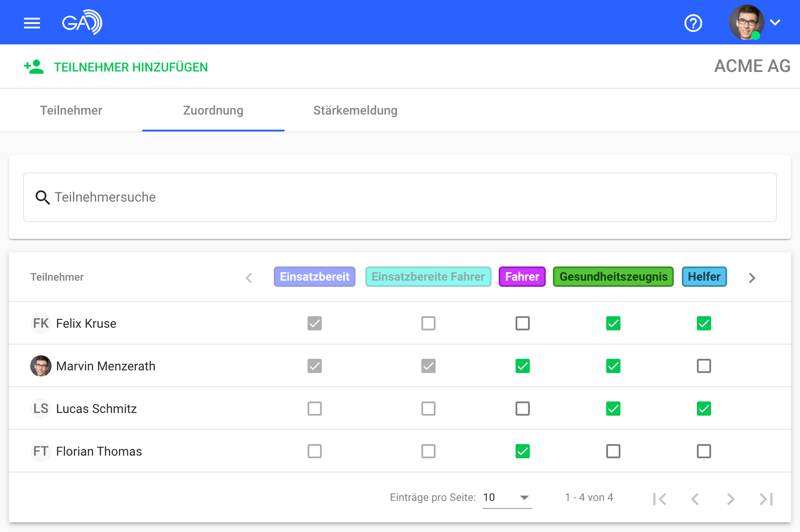The height and width of the screenshot is (532, 800).
Task: Open the hamburger navigation menu
Action: pos(32,23)
